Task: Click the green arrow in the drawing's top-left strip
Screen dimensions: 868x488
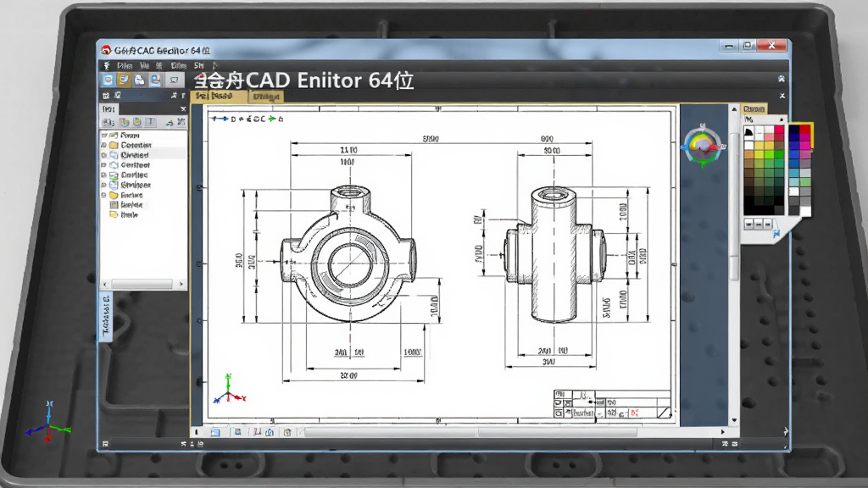Action: pyautogui.click(x=272, y=119)
